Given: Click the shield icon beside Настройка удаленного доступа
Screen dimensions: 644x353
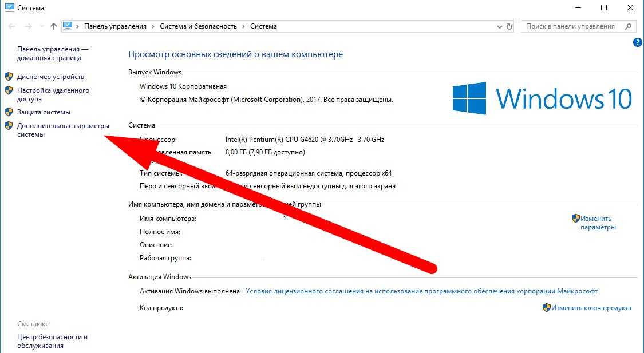Looking at the screenshot, I should 9,90.
